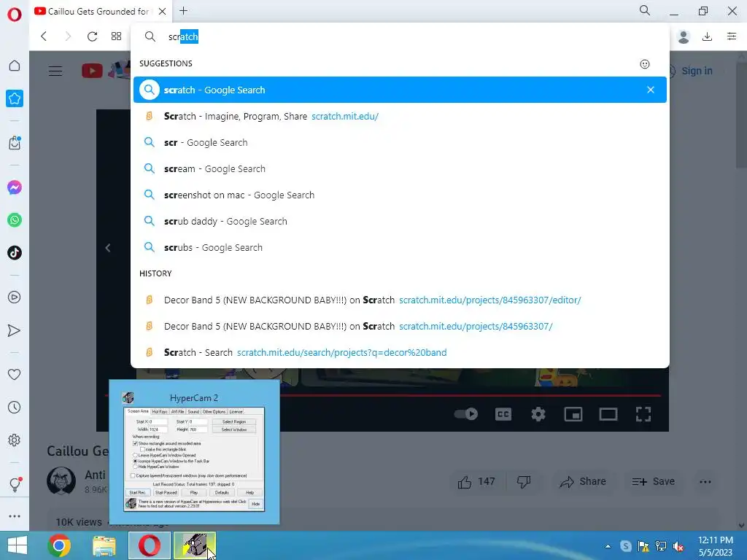Open Settings gear in Opera sidebar
Image resolution: width=747 pixels, height=560 pixels.
point(15,440)
